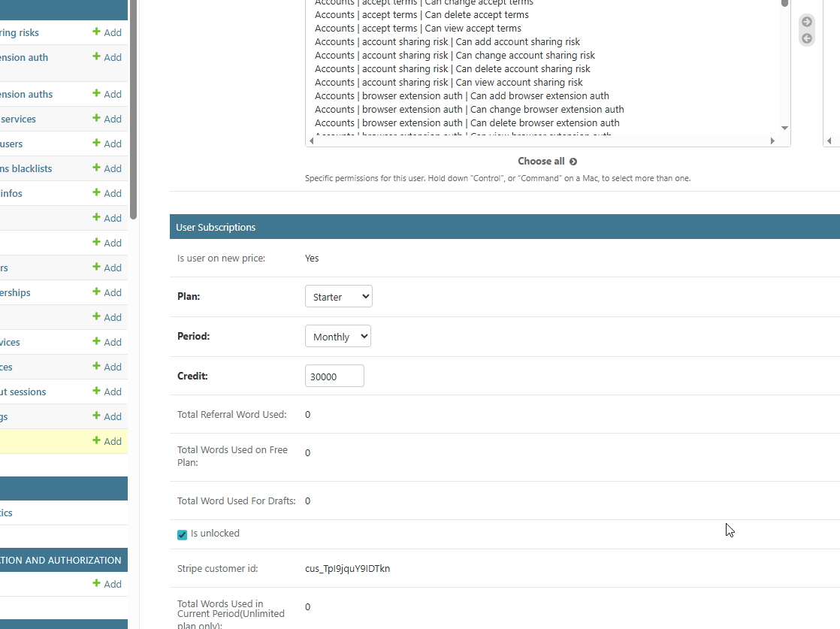Image resolution: width=840 pixels, height=629 pixels.
Task: Click the 'Yes' new price value
Action: 312,259
